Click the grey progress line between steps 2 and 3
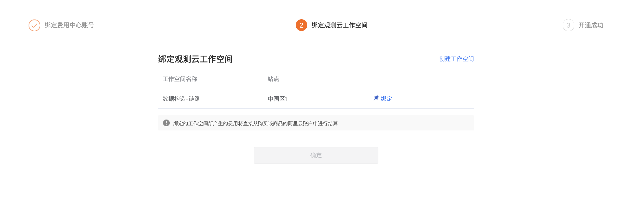Screen dimensions: 644x200 coord(465,25)
